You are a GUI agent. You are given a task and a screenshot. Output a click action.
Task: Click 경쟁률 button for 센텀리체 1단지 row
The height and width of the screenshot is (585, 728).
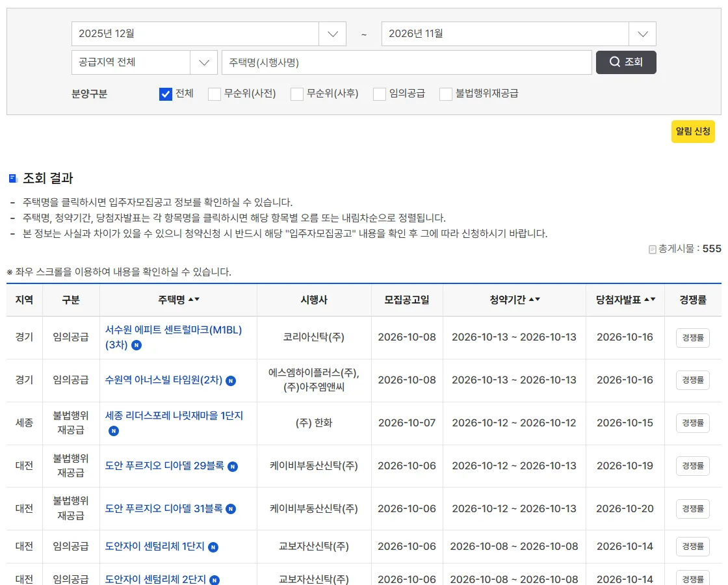click(693, 547)
